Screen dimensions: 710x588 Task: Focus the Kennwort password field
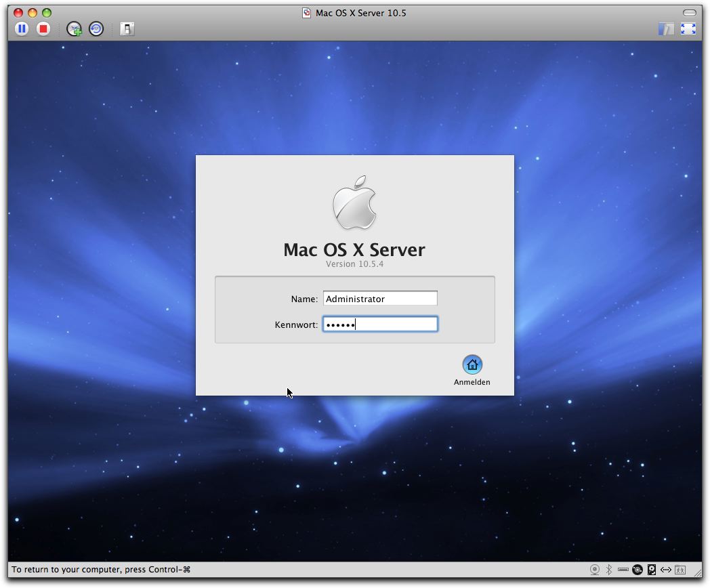point(380,324)
